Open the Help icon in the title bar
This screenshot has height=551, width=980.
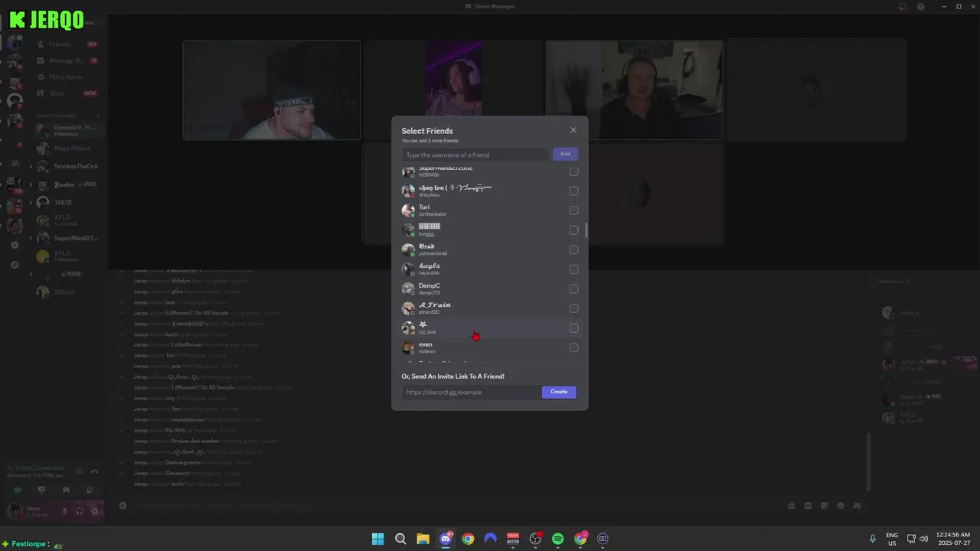[x=920, y=6]
